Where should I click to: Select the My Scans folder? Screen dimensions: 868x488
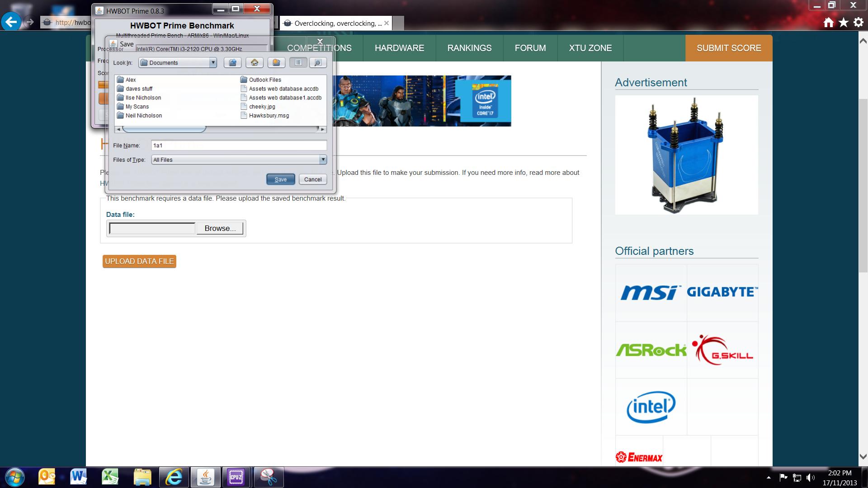(x=133, y=107)
